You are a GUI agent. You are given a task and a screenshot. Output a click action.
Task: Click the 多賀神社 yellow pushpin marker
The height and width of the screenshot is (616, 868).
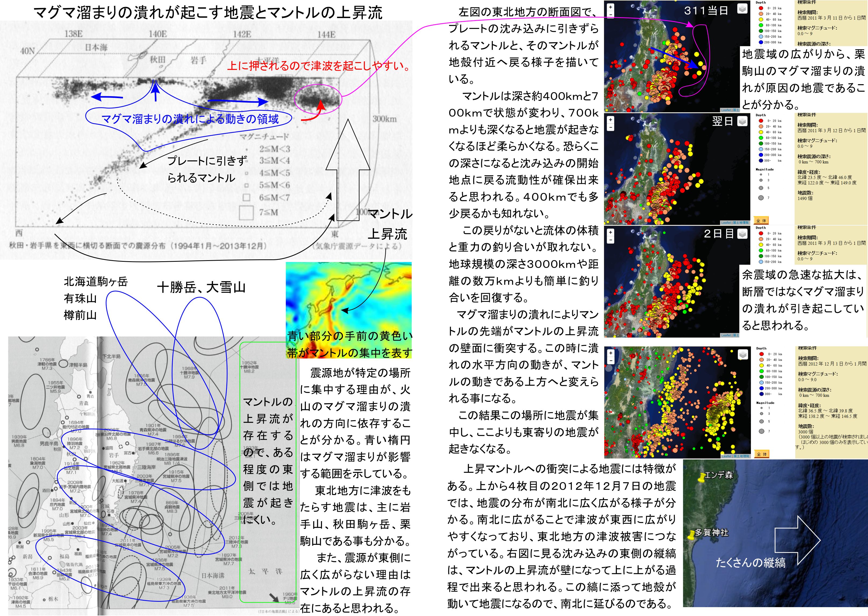(x=691, y=536)
